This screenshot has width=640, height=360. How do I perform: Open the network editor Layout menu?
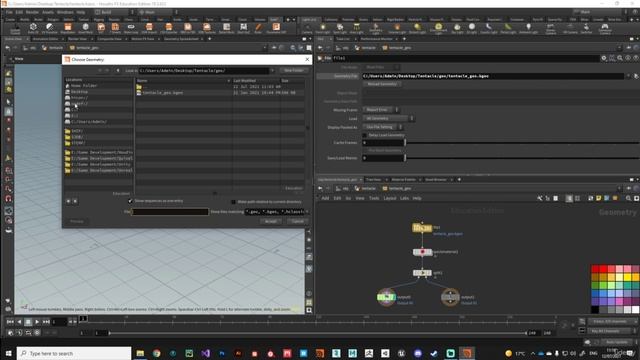[x=390, y=198]
